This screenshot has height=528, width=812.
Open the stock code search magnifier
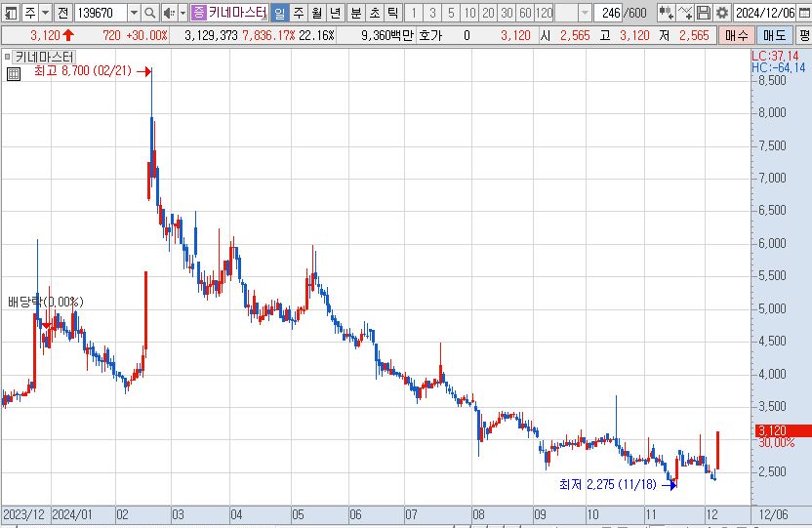[x=149, y=13]
